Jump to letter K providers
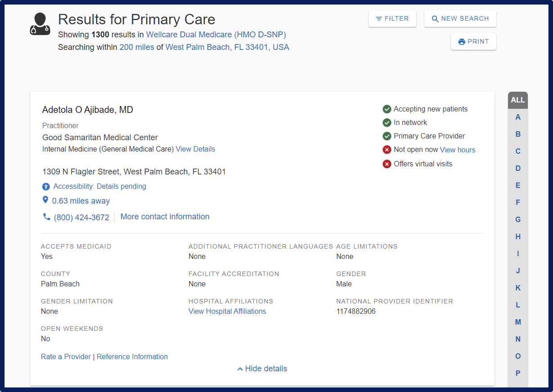Image resolution: width=553 pixels, height=392 pixels. [518, 288]
